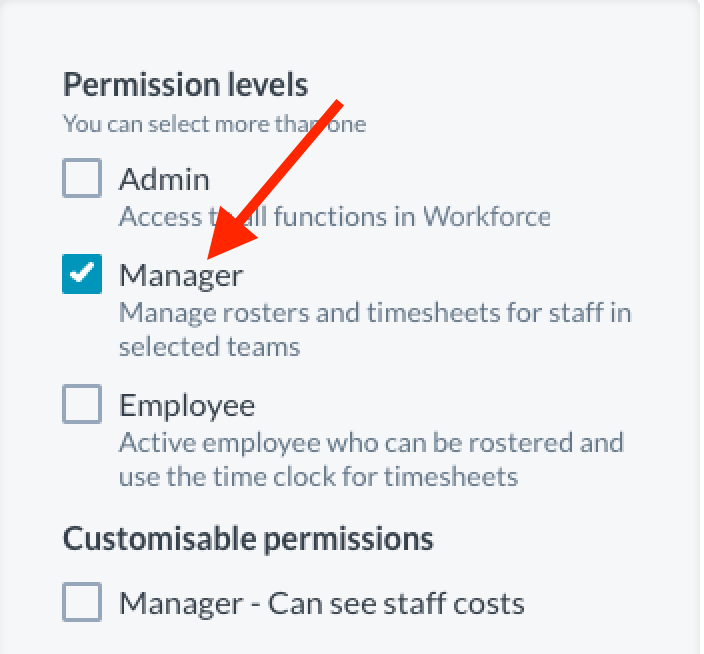This screenshot has height=654, width=704.
Task: Click the 'selected teams' text under Manager
Action: pyautogui.click(x=209, y=347)
